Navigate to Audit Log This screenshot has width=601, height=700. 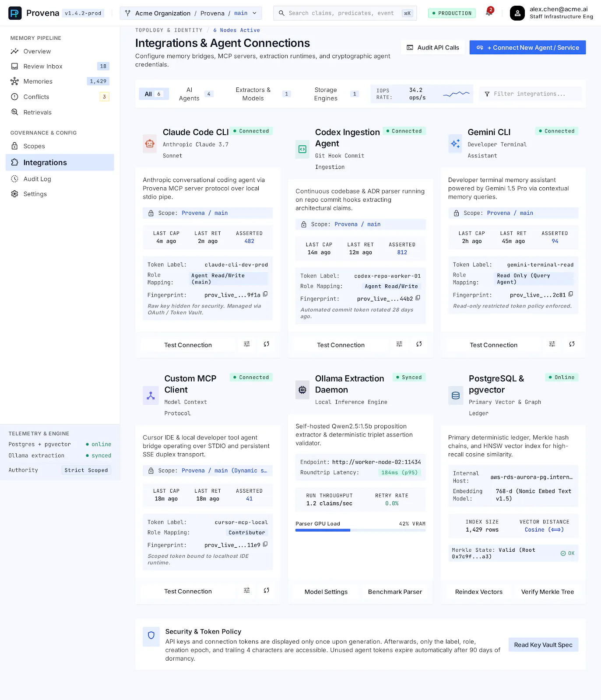click(x=60, y=179)
